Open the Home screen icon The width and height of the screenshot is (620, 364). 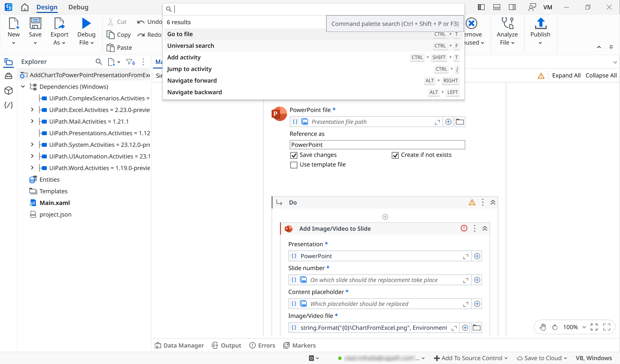click(x=25, y=7)
